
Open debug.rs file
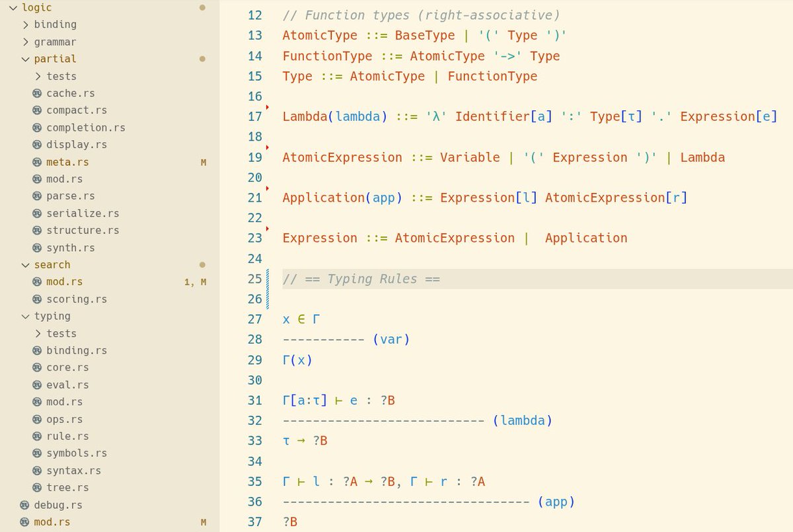58,506
